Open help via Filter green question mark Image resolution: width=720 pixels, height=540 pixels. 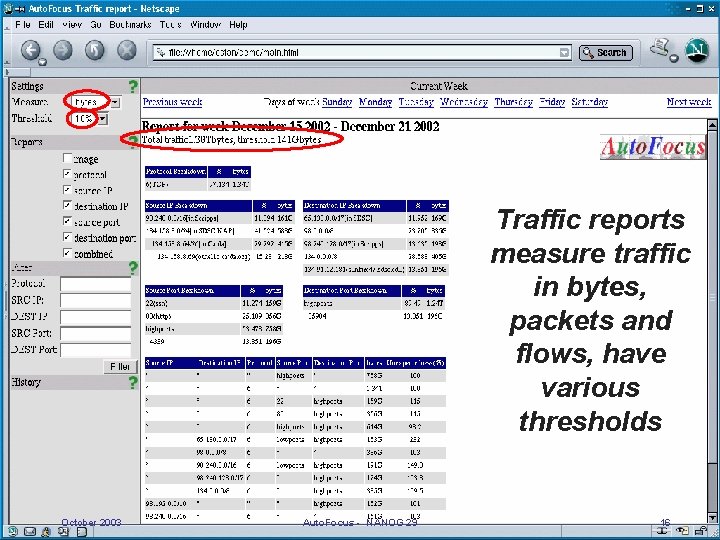133,268
